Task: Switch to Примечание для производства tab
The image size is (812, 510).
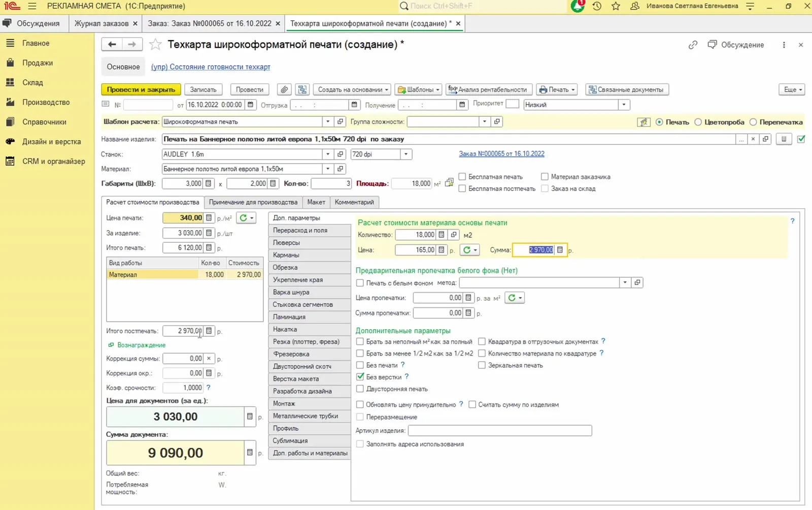Action: coord(253,202)
